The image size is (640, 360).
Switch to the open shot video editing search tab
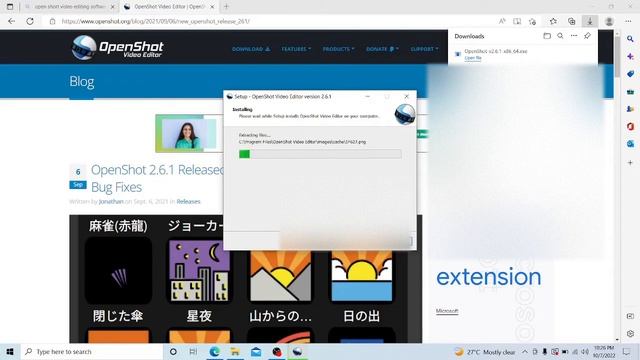(x=69, y=7)
